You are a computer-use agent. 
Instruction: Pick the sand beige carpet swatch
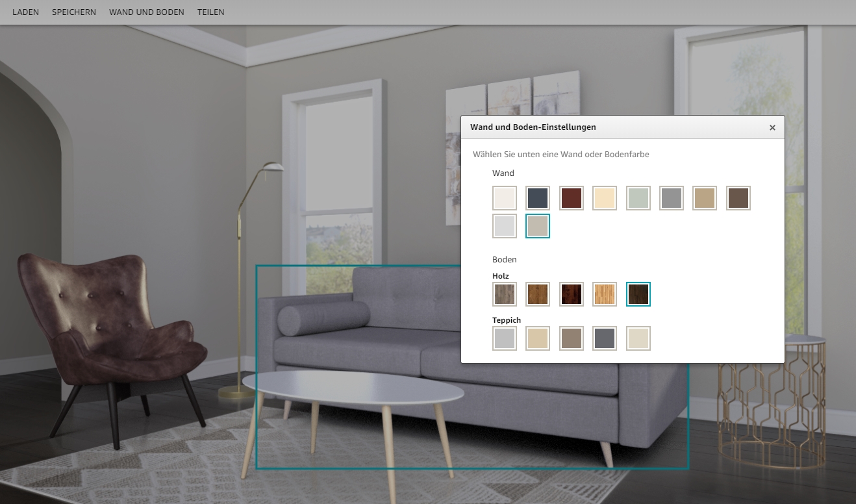coord(538,338)
